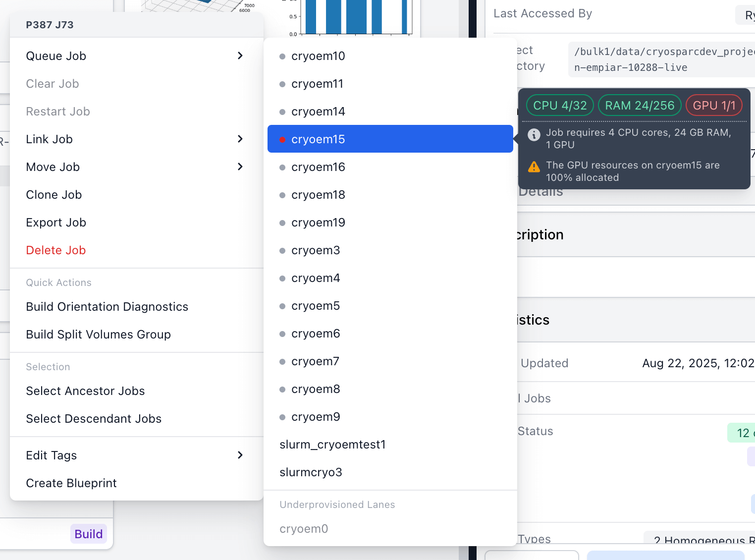Select the CPU 4/32 resource badge
Screen dimensions: 755x560
coord(560,105)
